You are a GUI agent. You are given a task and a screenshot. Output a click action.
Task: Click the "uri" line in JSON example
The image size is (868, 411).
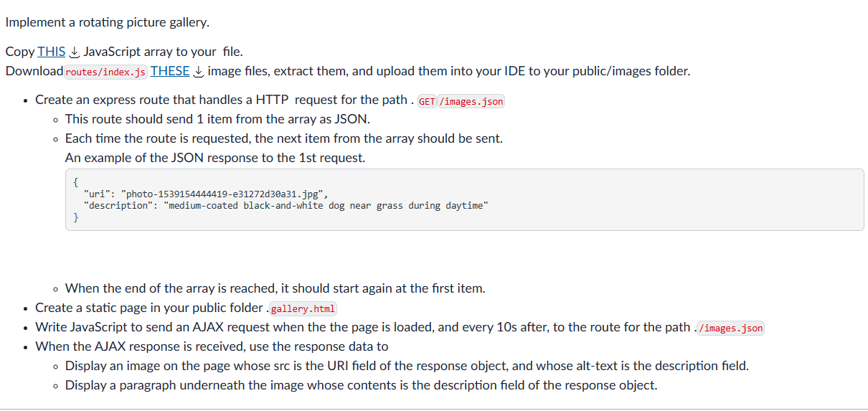(207, 194)
